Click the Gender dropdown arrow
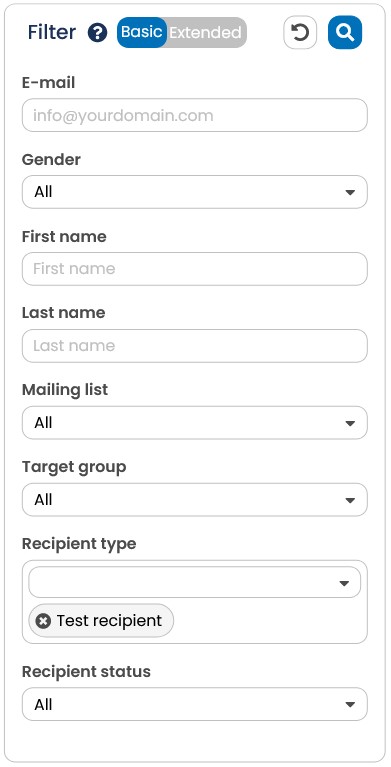The width and height of the screenshot is (391, 767). click(350, 192)
